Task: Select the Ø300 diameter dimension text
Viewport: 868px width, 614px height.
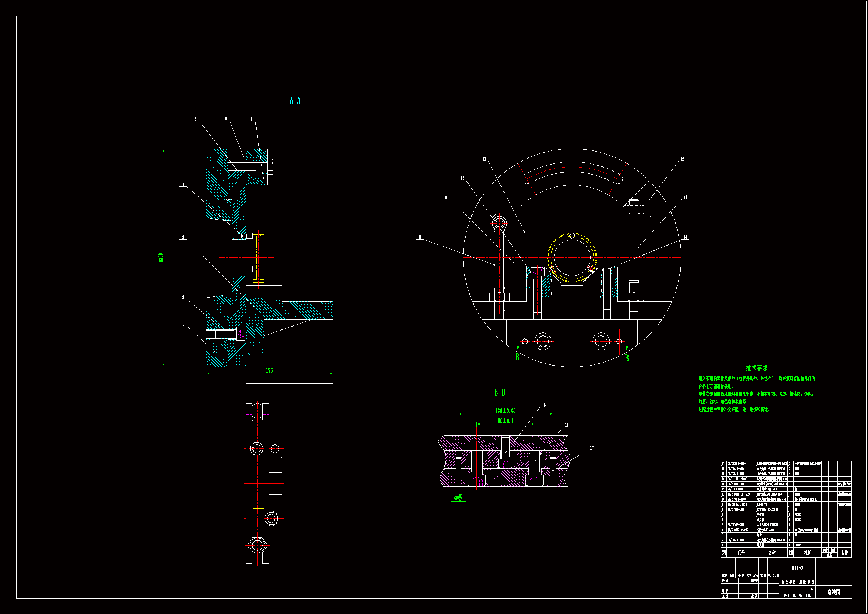Action: 160,258
